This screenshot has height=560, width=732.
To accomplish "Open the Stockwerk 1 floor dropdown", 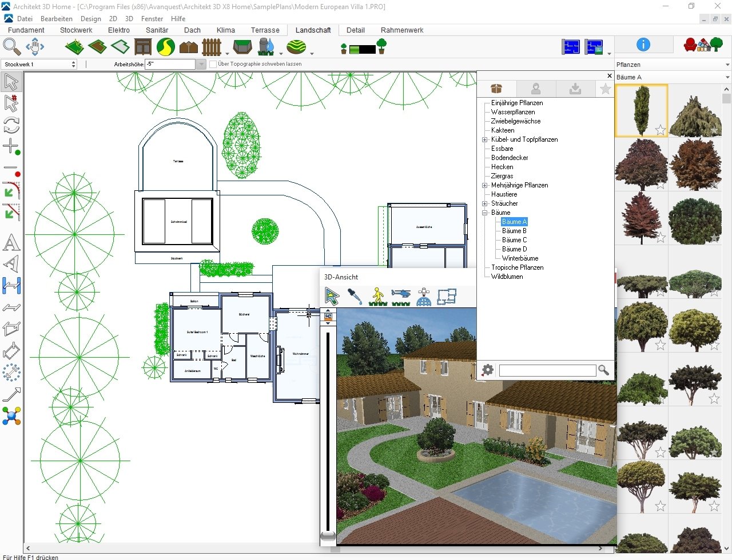I will [73, 65].
